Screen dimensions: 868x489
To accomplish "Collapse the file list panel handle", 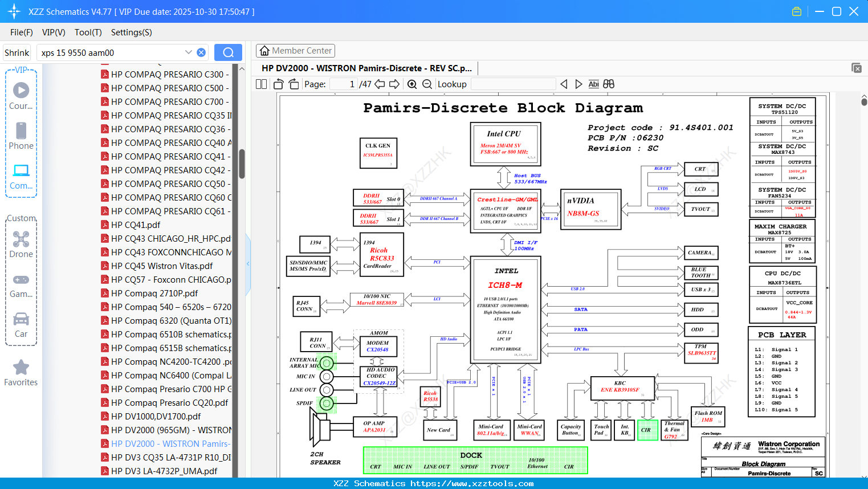I will [248, 264].
